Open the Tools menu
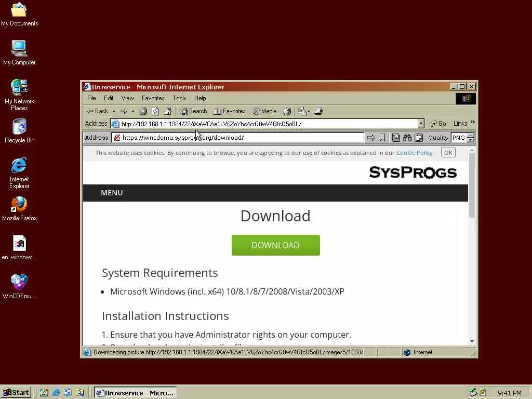 point(179,98)
